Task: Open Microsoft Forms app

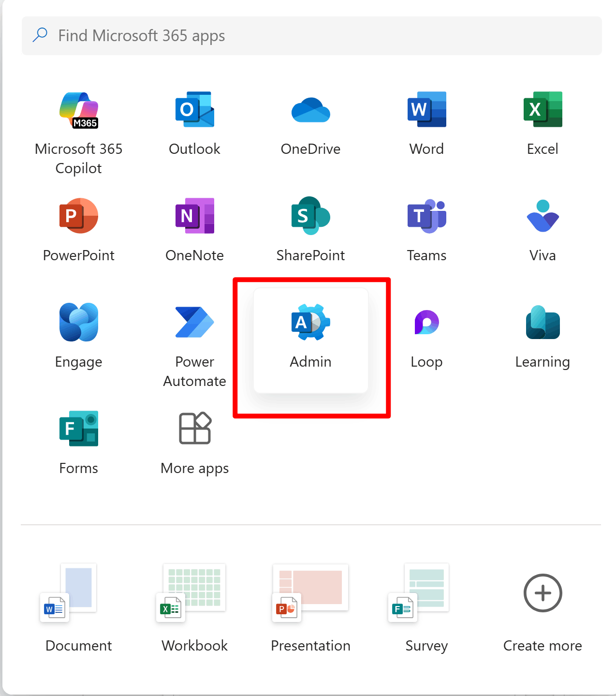Action: pos(79,443)
